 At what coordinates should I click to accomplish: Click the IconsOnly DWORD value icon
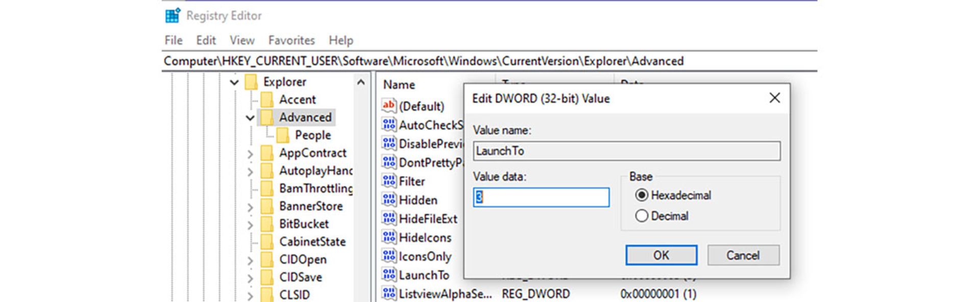389,256
